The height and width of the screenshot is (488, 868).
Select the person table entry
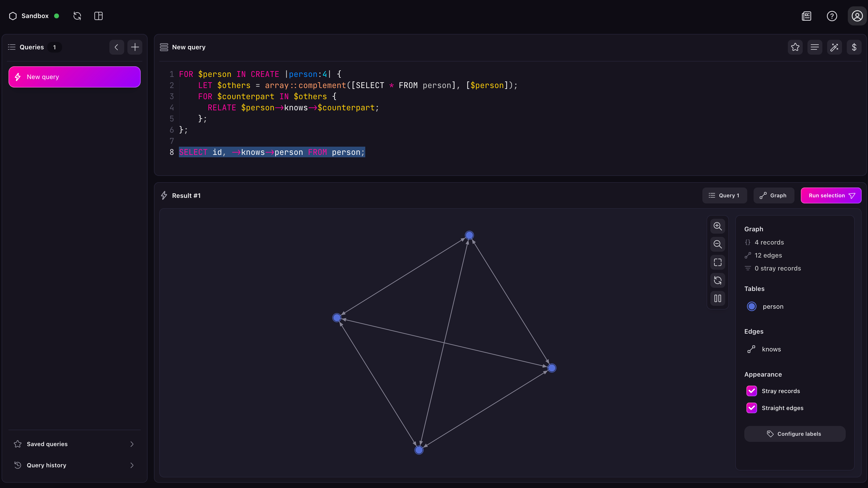773,307
